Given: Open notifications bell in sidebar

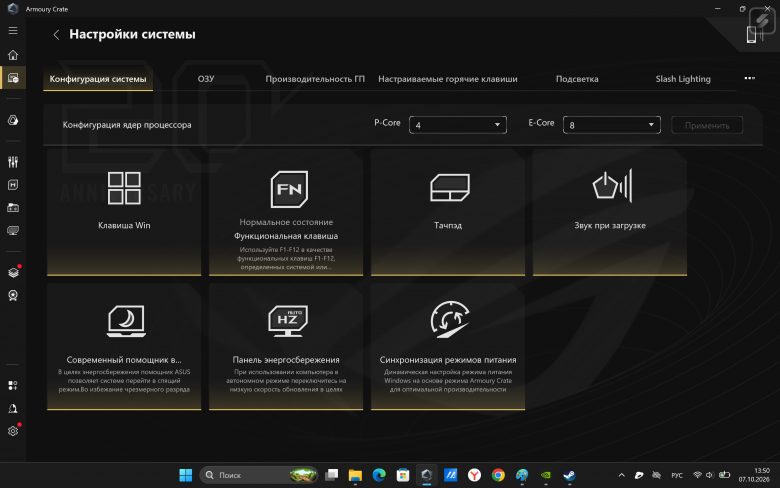Looking at the screenshot, I should (13, 408).
